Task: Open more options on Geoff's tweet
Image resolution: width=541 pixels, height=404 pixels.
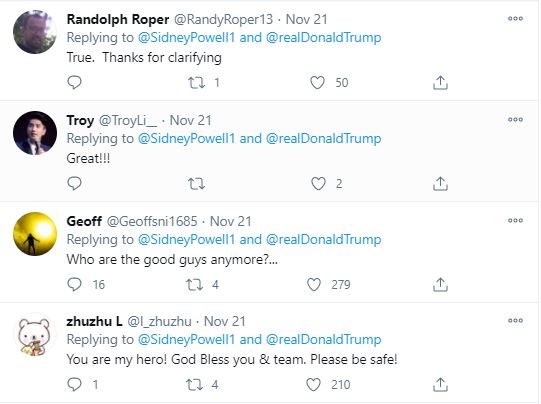Action: [x=515, y=220]
